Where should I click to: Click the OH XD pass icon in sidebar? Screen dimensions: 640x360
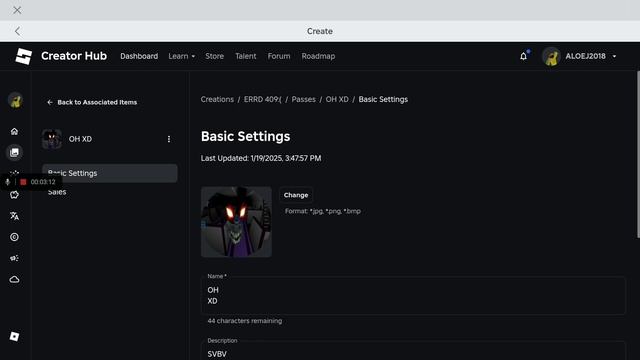click(52, 139)
